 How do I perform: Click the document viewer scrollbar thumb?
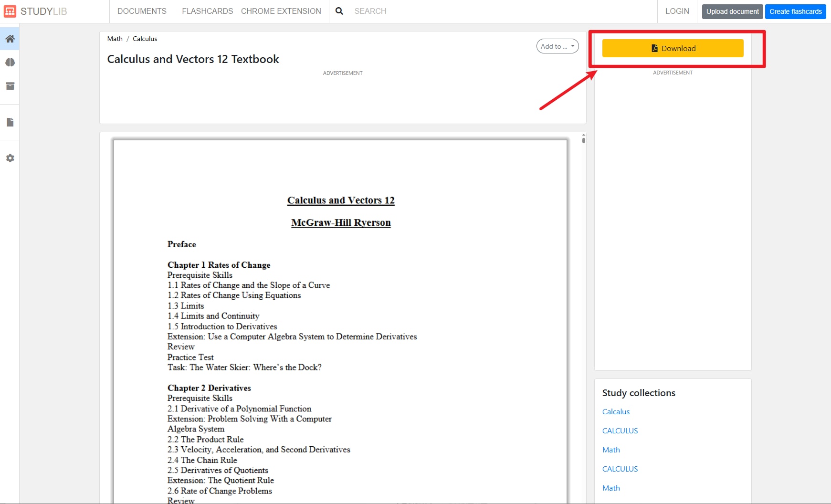click(x=583, y=140)
